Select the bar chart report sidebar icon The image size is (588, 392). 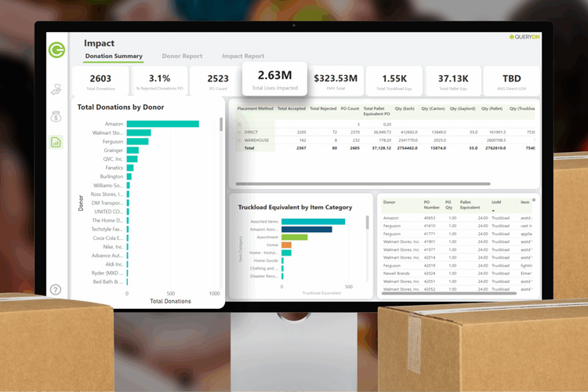click(x=56, y=142)
